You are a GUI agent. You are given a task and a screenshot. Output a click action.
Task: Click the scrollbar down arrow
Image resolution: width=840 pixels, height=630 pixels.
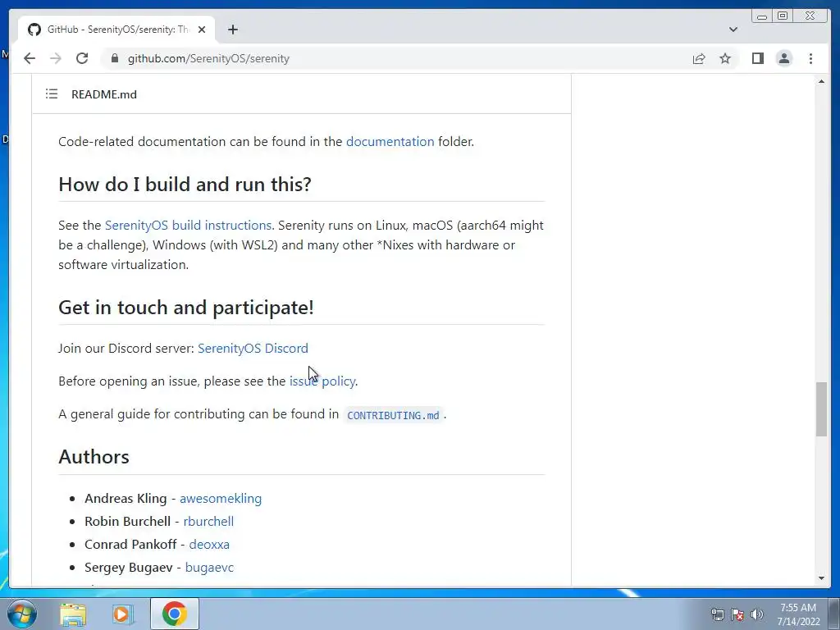point(821,578)
